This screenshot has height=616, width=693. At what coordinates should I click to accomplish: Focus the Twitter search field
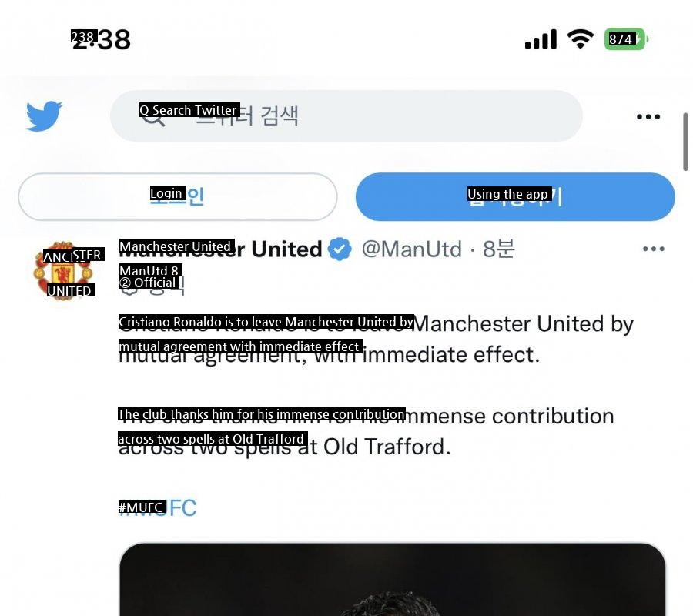346,116
